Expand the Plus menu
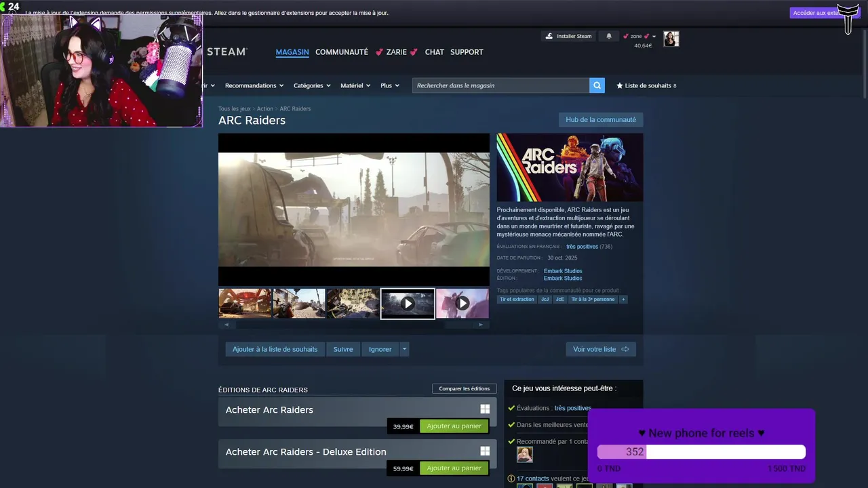 coord(390,85)
